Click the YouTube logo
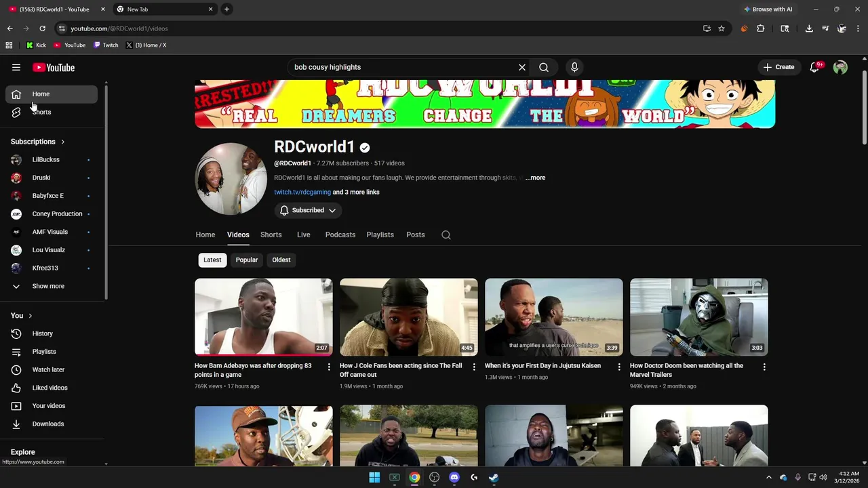Image resolution: width=868 pixels, height=488 pixels. coord(54,67)
